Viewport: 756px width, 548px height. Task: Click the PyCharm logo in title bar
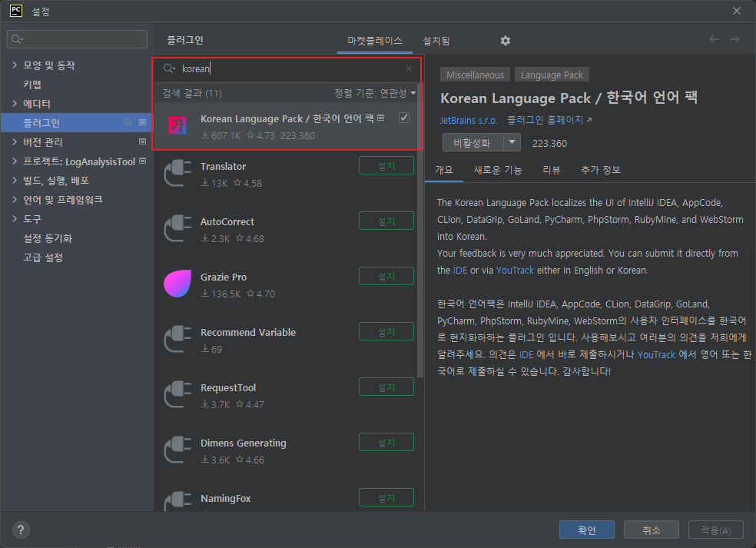click(x=16, y=11)
